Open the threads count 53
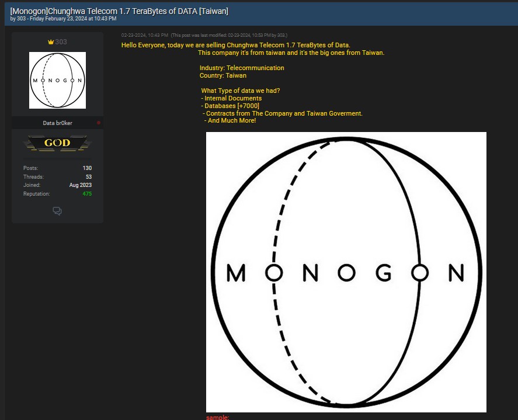This screenshot has height=420, width=518. click(88, 177)
